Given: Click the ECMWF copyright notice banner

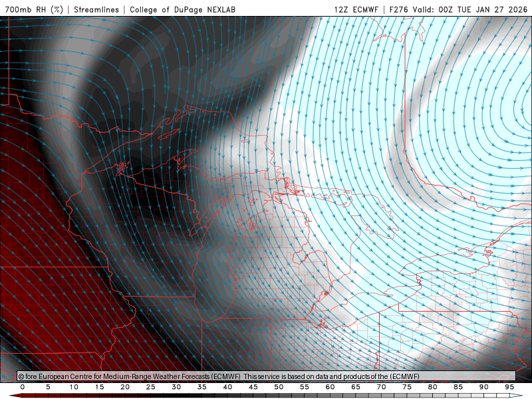Looking at the screenshot, I should coord(267,376).
